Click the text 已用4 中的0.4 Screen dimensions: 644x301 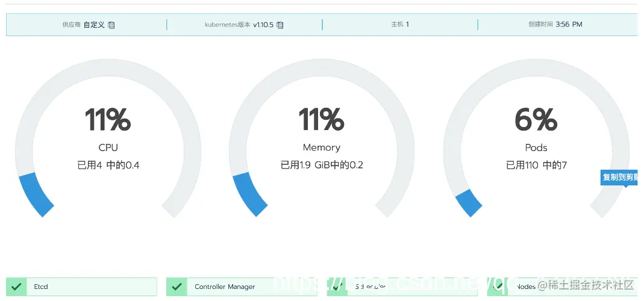pyautogui.click(x=108, y=165)
